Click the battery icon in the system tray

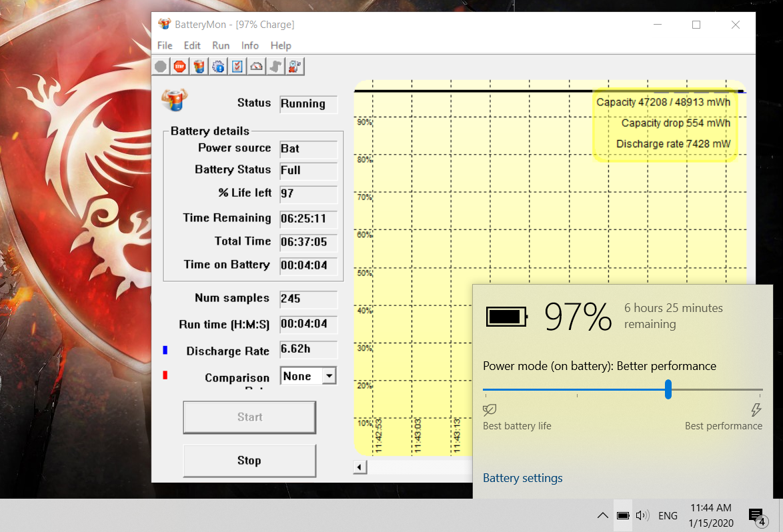point(623,515)
